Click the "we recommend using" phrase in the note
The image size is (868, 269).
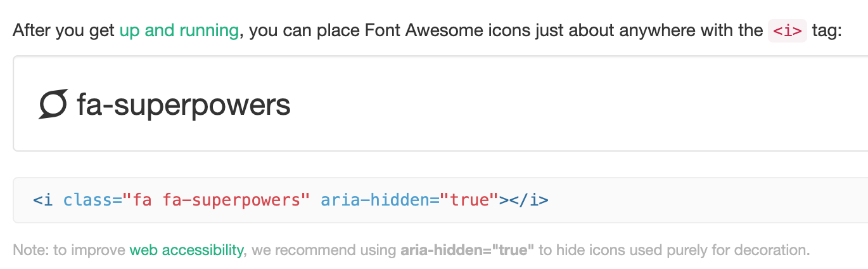[324, 250]
